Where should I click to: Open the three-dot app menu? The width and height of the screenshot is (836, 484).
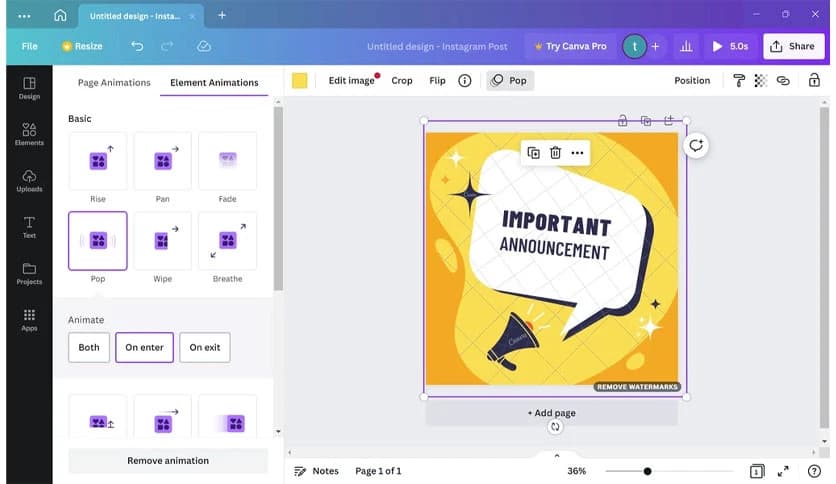[25, 16]
